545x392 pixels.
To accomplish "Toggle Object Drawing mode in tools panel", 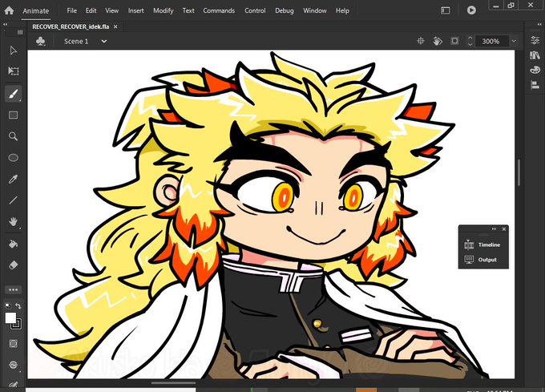I will (13, 344).
